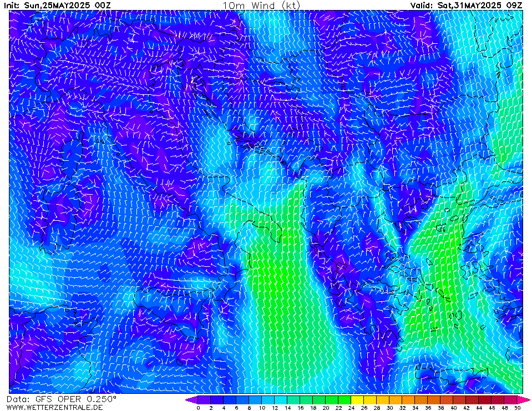This screenshot has width=532, height=411.
Task: Select the green 18–20 kt legend swatch
Action: (320, 400)
